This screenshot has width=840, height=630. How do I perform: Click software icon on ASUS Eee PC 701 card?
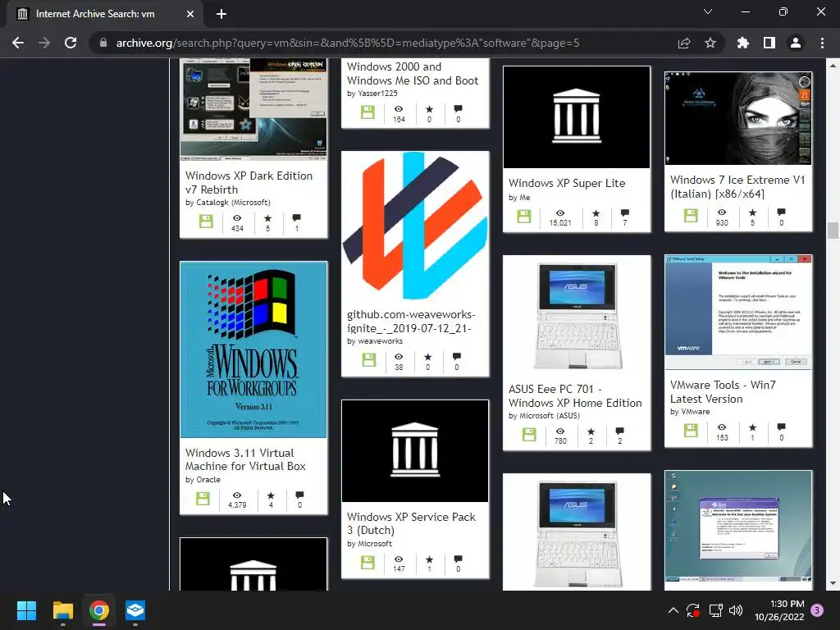click(x=529, y=435)
